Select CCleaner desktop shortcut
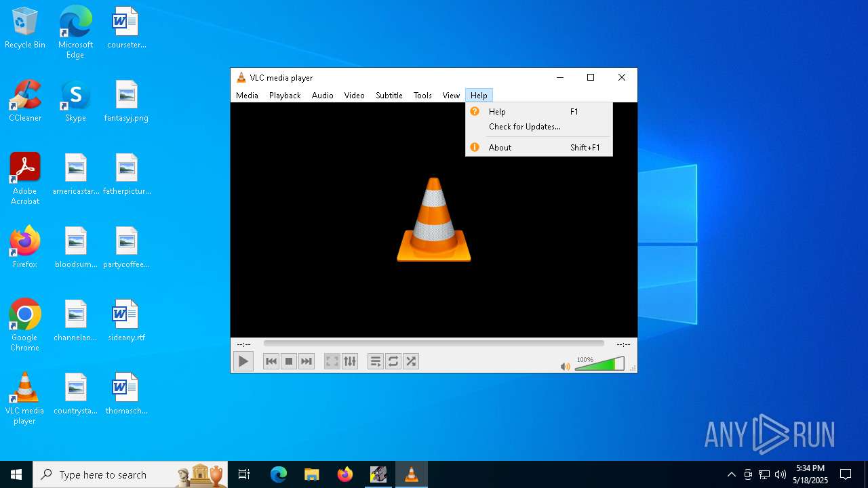The image size is (868, 488). coord(25,101)
